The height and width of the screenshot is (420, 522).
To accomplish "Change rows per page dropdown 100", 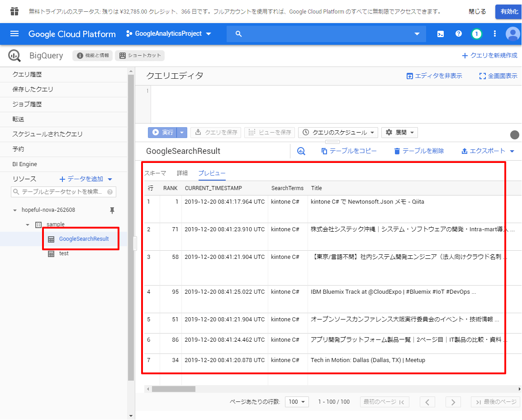I will coord(297,402).
